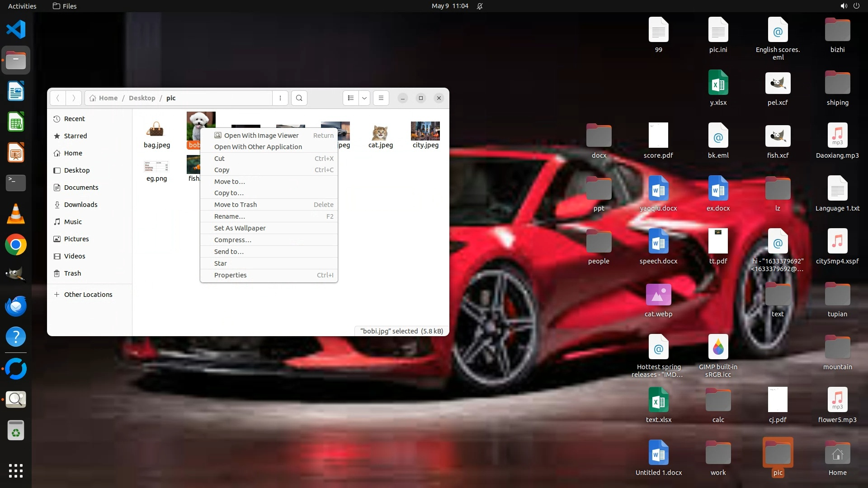This screenshot has height=488, width=868.
Task: Open VLC media player from the dock
Action: pyautogui.click(x=16, y=214)
